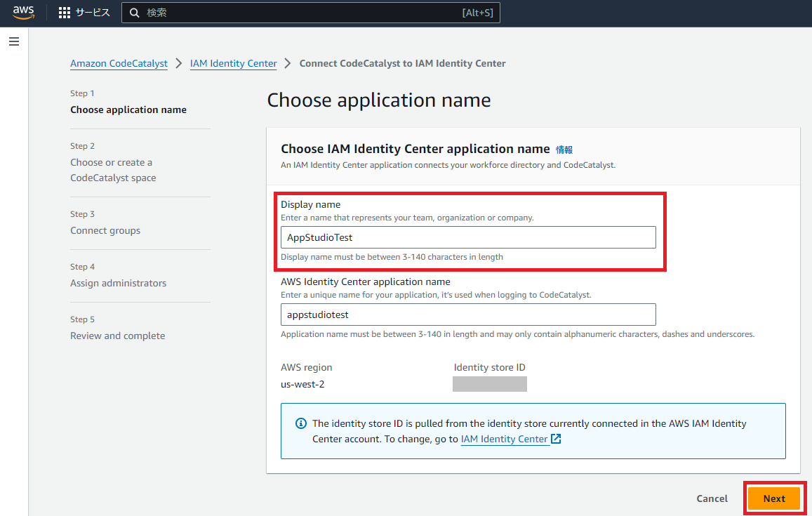This screenshot has height=516, width=812.
Task: Toggle the hamburger side navigation menu
Action: click(14, 41)
